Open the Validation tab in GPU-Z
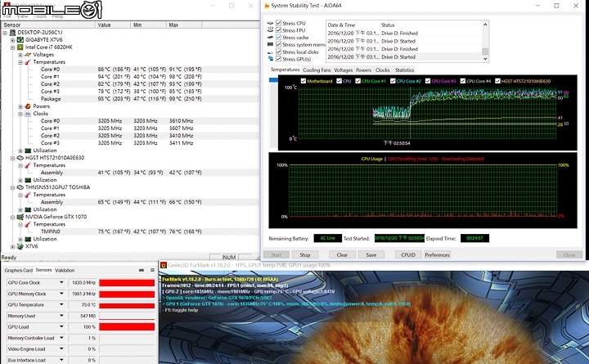The width and height of the screenshot is (589, 364). point(65,270)
